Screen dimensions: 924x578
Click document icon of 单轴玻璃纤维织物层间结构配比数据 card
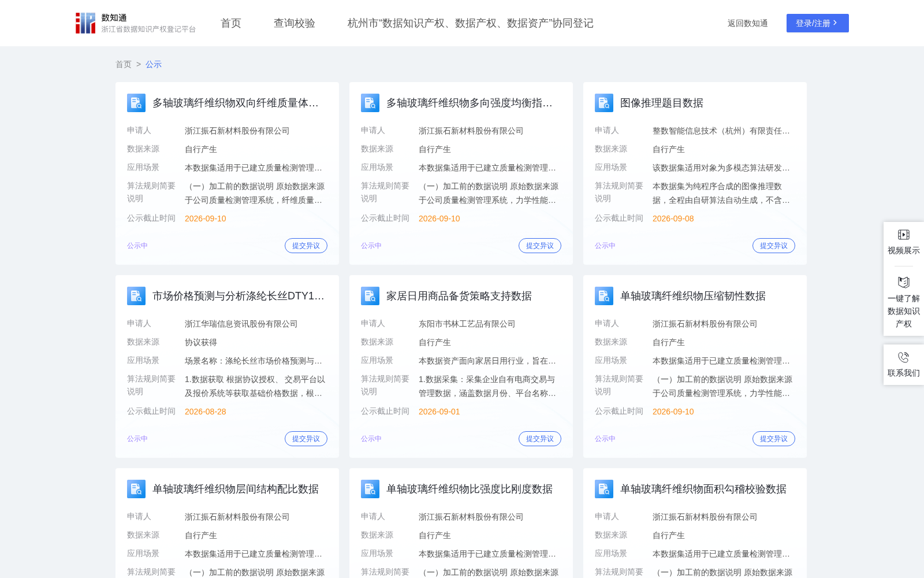tap(136, 489)
